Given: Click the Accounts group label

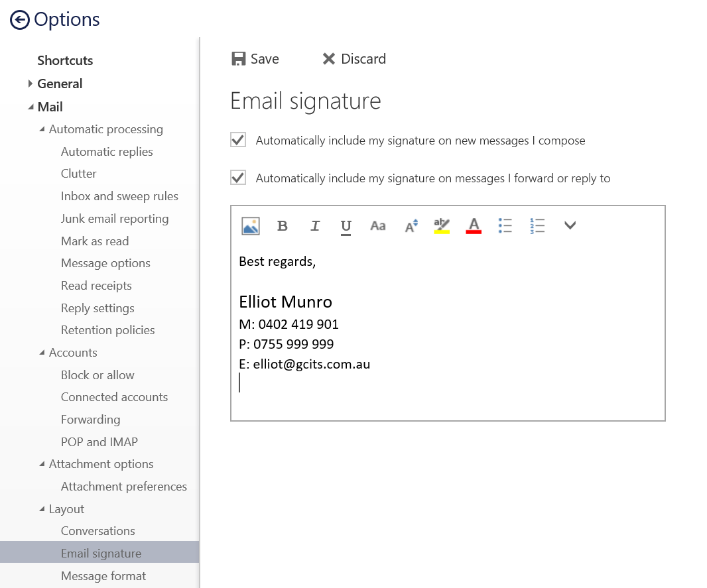Looking at the screenshot, I should pyautogui.click(x=73, y=353).
